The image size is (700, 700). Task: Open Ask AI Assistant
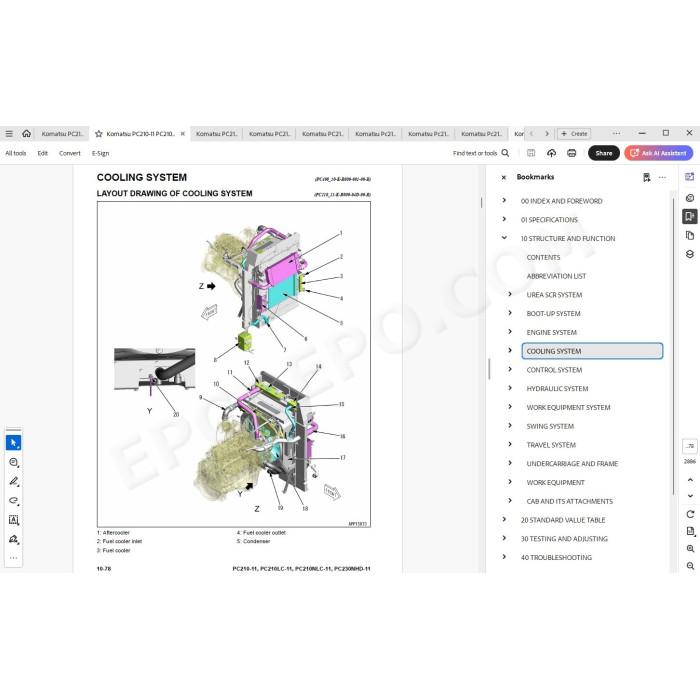658,153
